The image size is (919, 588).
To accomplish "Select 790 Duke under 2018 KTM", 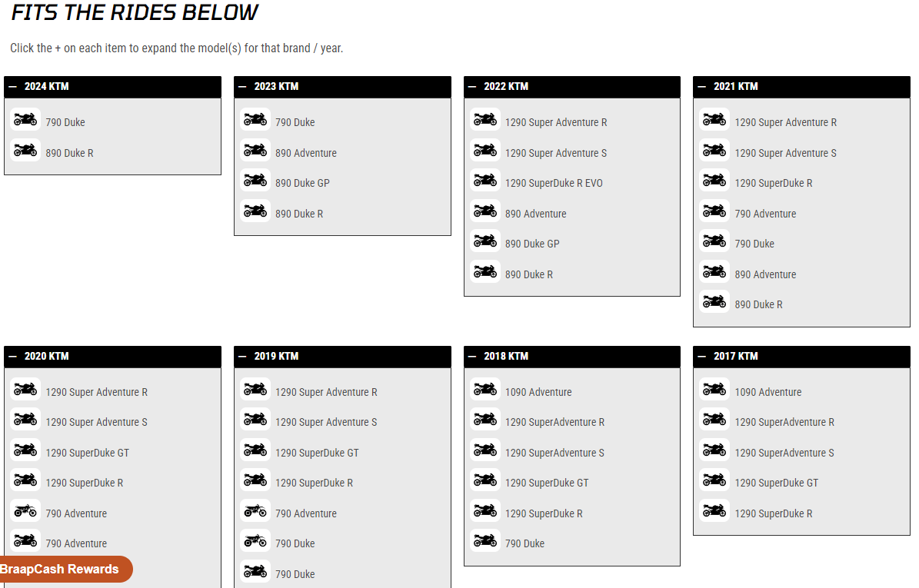I will coord(524,543).
